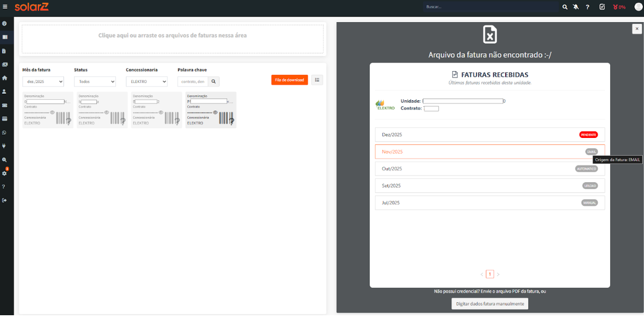Click the keyword search magnifier button
644x319 pixels.
click(214, 81)
